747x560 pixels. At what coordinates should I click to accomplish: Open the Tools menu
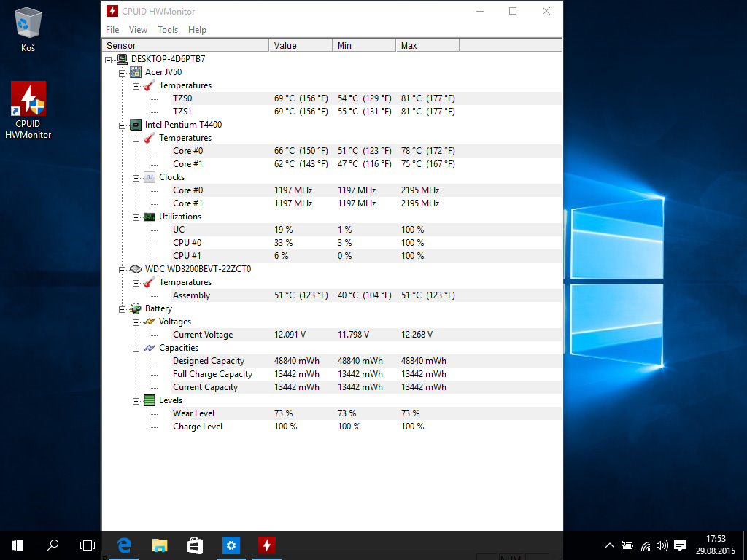168,29
